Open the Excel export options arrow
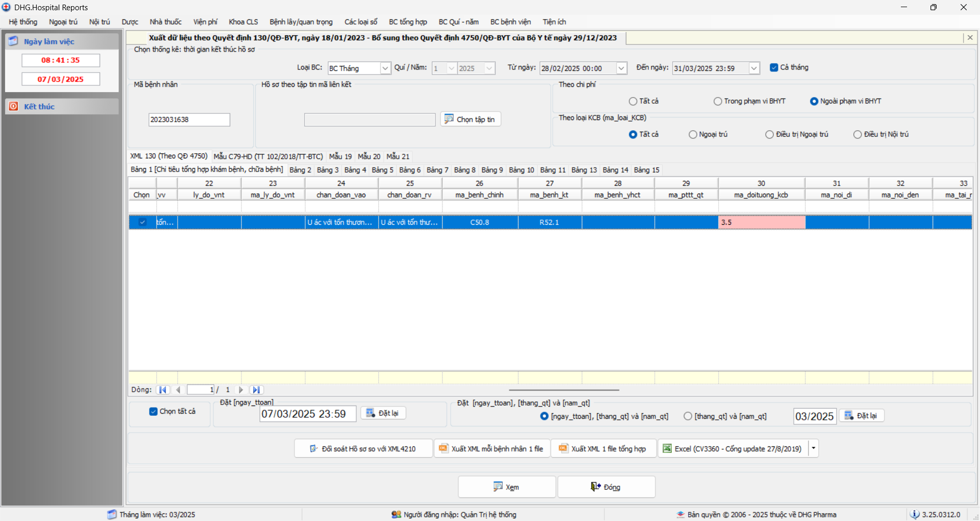 coord(814,448)
